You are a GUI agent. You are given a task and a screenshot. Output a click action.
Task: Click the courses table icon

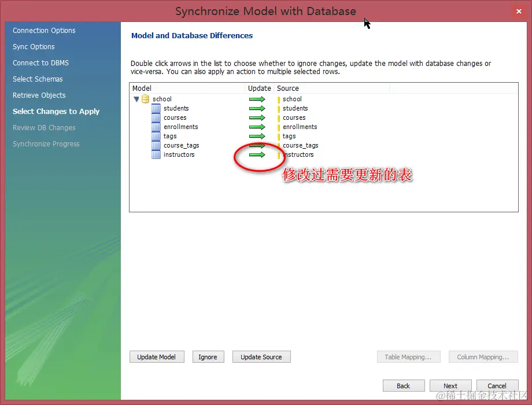156,117
